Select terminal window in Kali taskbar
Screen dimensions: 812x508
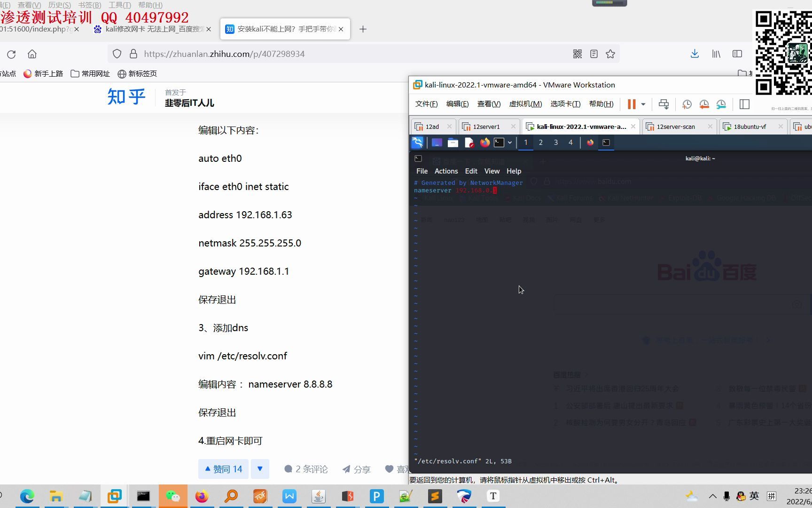pyautogui.click(x=606, y=143)
